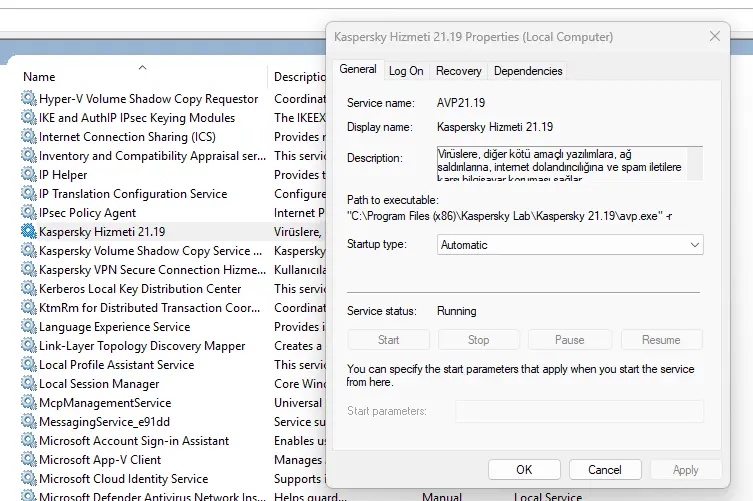
Task: Select the McpManagementService row
Action: coord(105,403)
